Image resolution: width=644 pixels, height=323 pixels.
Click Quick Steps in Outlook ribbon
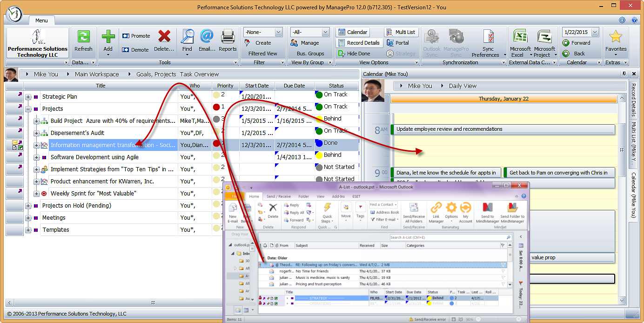click(x=328, y=213)
